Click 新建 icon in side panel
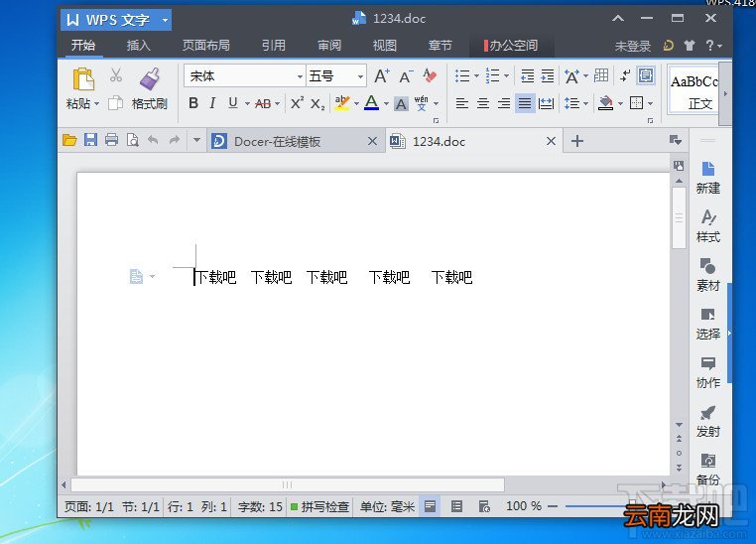 [707, 178]
